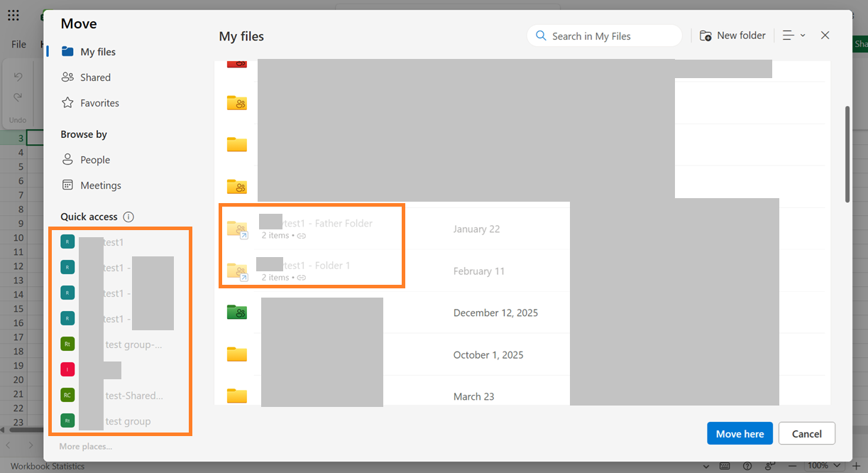This screenshot has height=473, width=868.
Task: Click the folder icon in the March 23 row
Action: 236,396
